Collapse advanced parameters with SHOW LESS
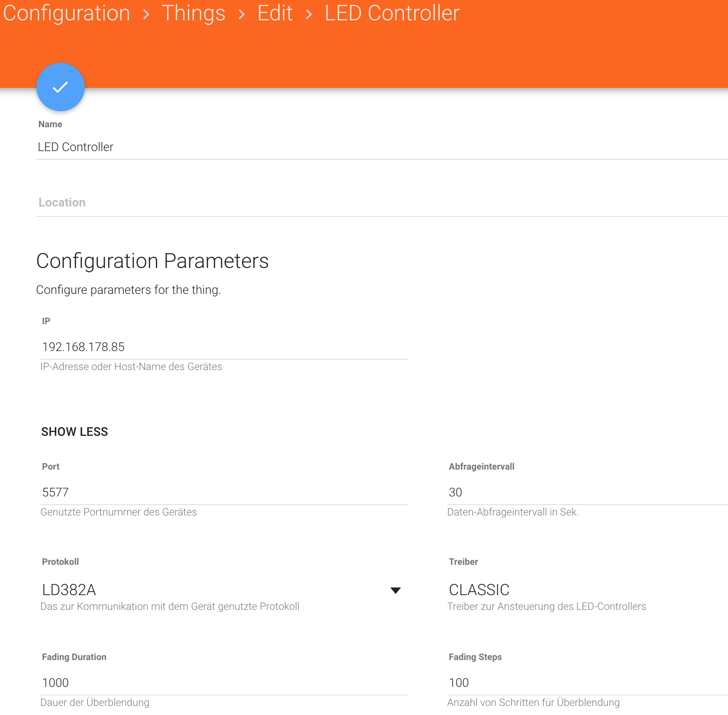 click(74, 432)
